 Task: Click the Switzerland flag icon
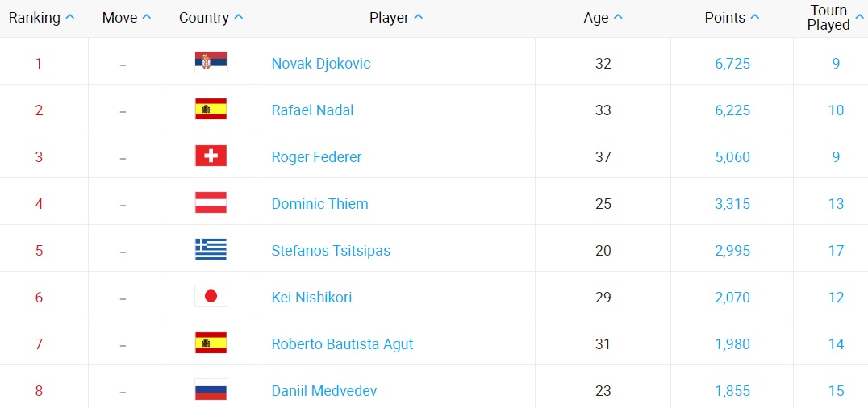(x=211, y=156)
